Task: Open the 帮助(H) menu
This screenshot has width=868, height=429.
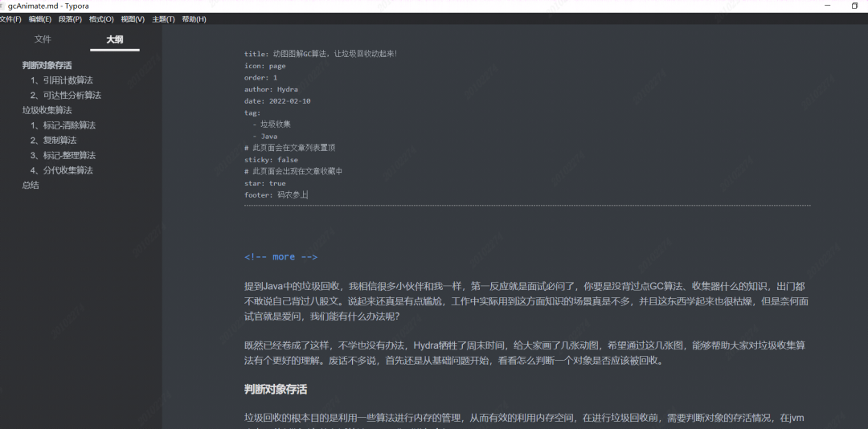Action: pyautogui.click(x=194, y=19)
